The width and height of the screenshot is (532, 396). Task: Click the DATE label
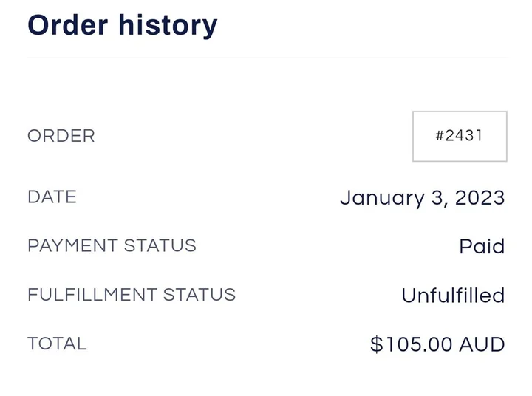[x=52, y=197]
